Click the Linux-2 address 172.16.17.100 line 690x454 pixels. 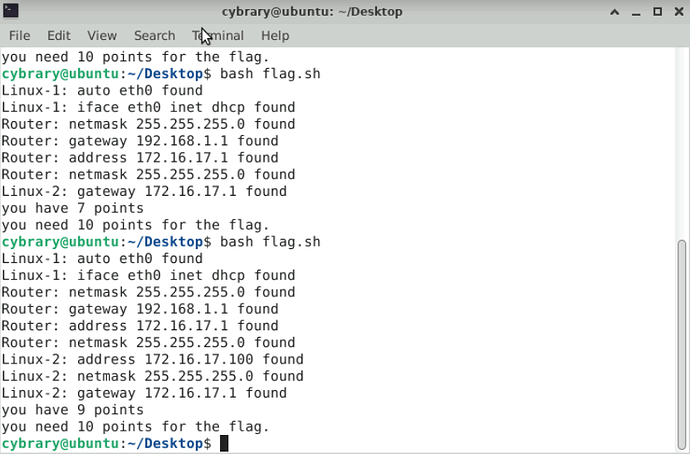152,359
